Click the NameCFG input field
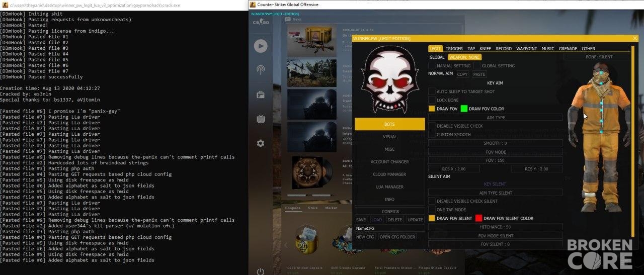The width and height of the screenshot is (644, 275). pos(390,228)
